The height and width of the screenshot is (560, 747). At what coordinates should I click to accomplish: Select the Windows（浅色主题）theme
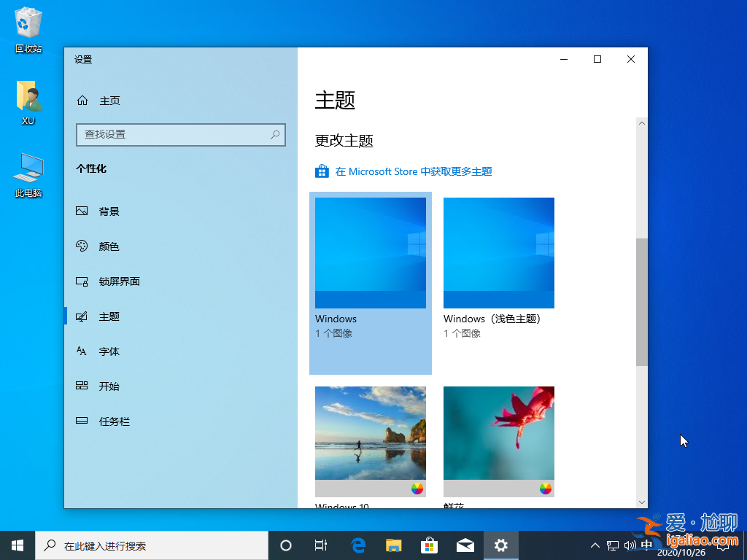pyautogui.click(x=499, y=253)
